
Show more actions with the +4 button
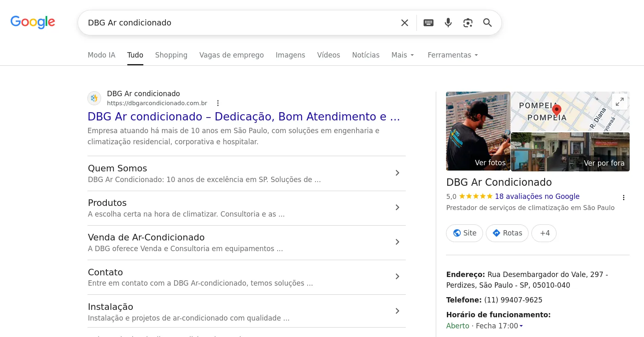(544, 233)
